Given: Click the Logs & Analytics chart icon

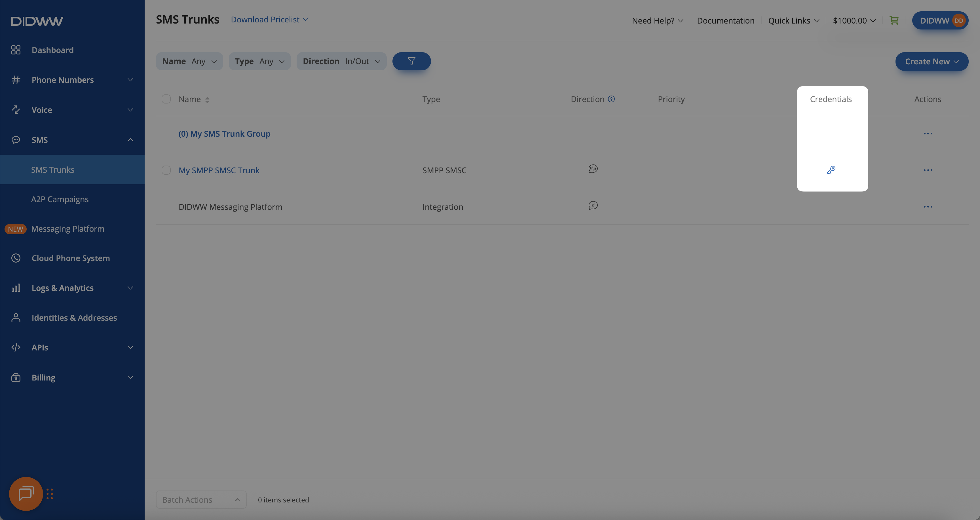Looking at the screenshot, I should 16,288.
